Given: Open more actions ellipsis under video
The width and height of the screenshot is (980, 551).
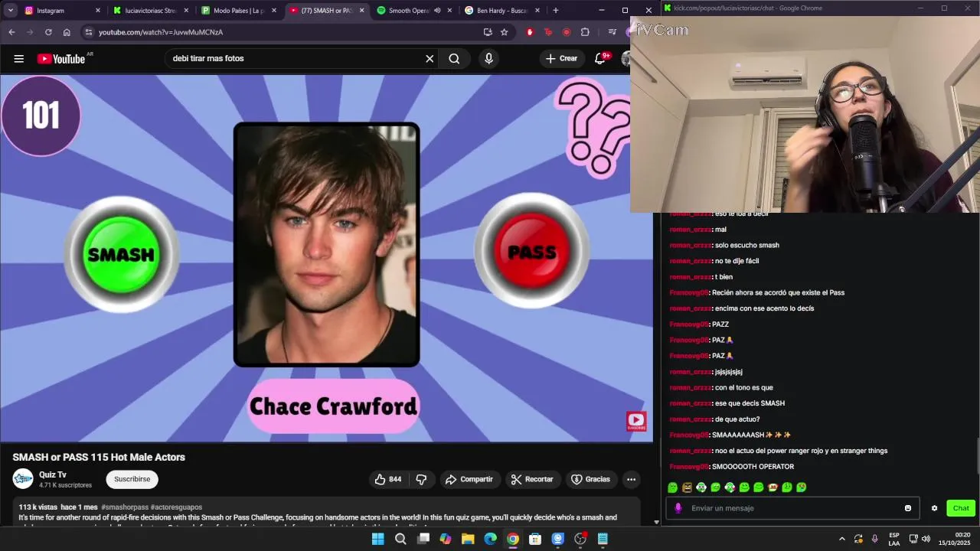Looking at the screenshot, I should [631, 479].
